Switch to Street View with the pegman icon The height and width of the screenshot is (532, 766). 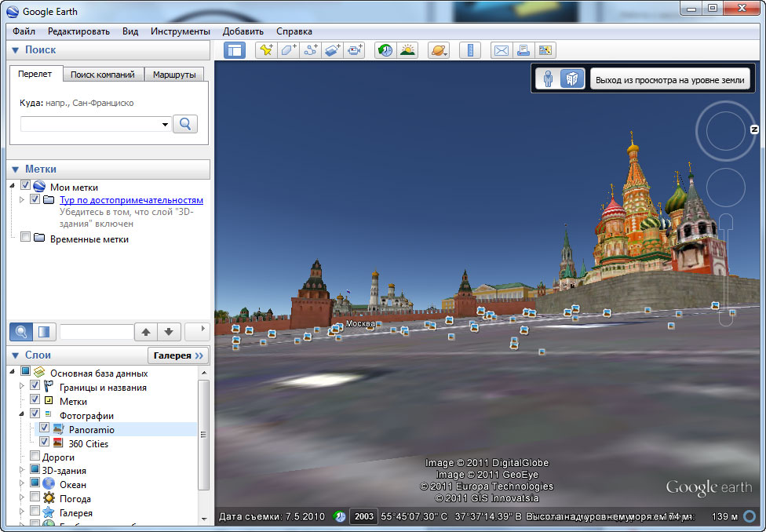[548, 78]
